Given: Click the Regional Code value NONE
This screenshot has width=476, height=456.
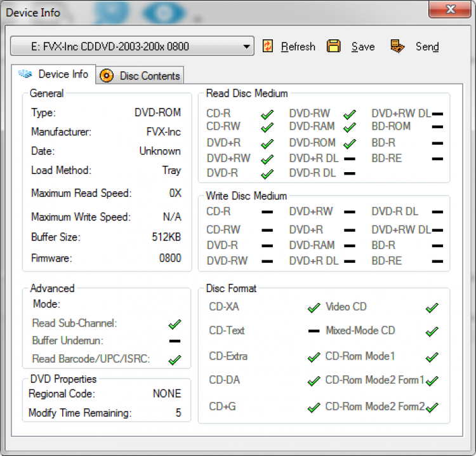Looking at the screenshot, I should click(x=167, y=394).
